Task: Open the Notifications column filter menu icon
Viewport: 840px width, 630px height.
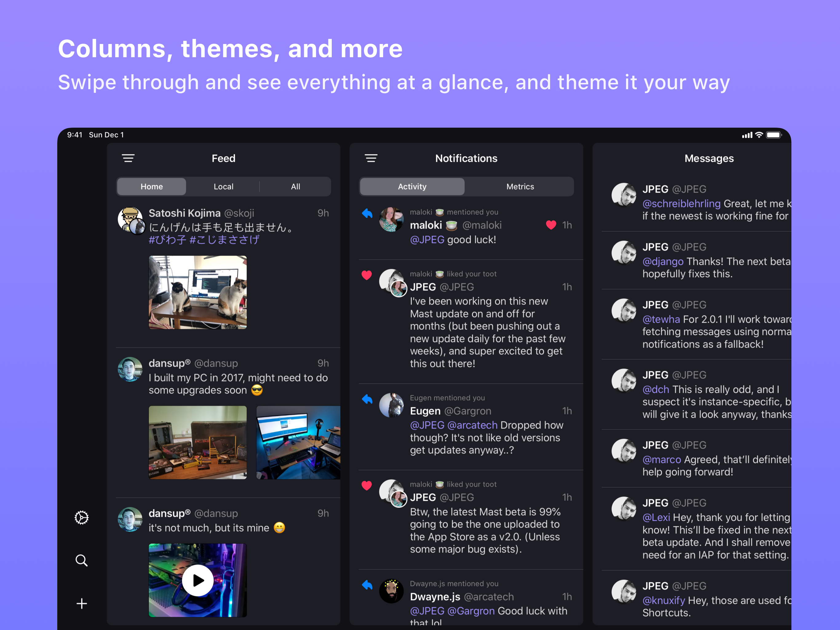Action: pyautogui.click(x=371, y=158)
